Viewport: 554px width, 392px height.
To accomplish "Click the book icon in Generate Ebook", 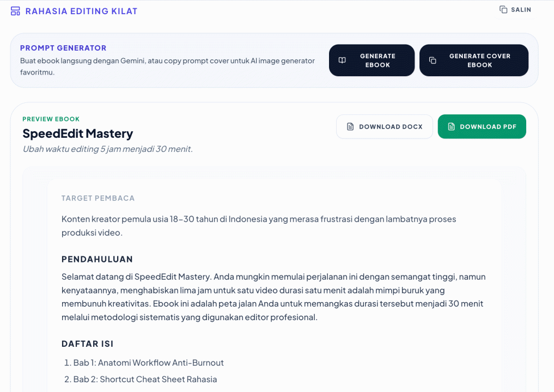I will 342,60.
